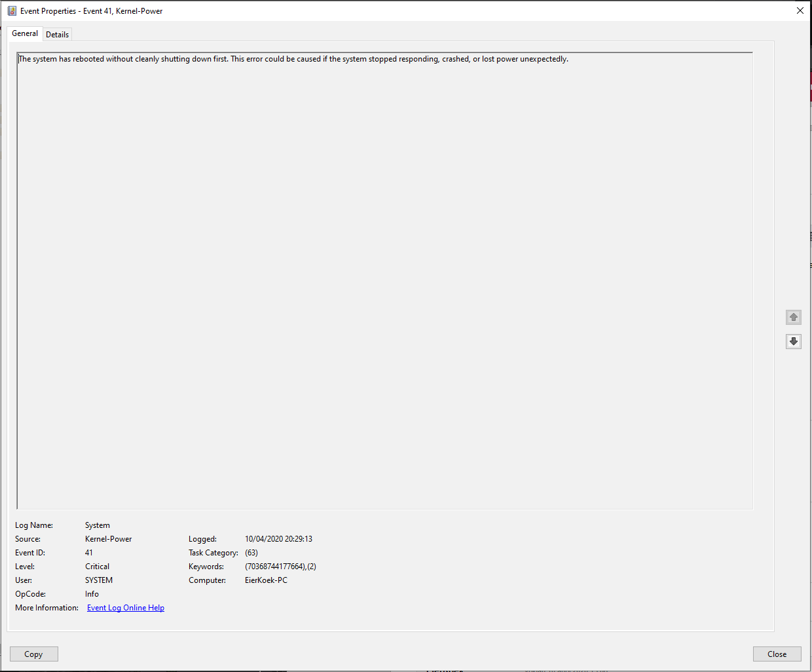This screenshot has height=672, width=812.
Task: Select the Task Category value (63)
Action: click(251, 553)
